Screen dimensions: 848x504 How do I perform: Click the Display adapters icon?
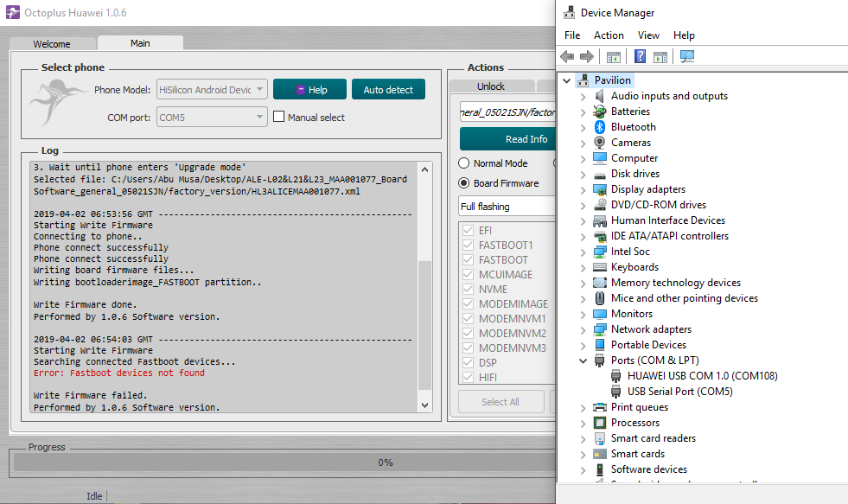599,189
